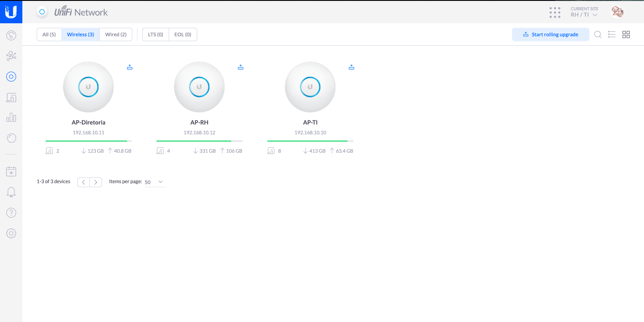Viewport: 644px width, 322px height.
Task: Click the search magnifier icon
Action: tap(598, 34)
